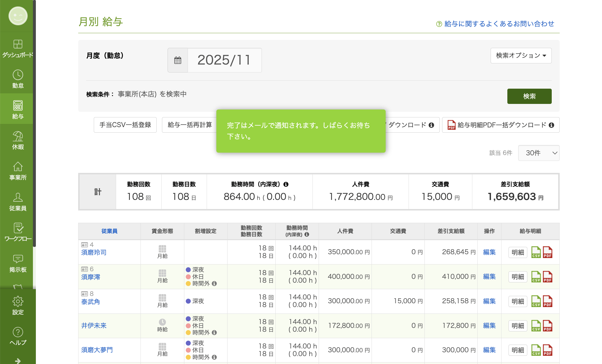
Task: Click the info icon beside 勤務時間（内深夜）header
Action: 307,235
